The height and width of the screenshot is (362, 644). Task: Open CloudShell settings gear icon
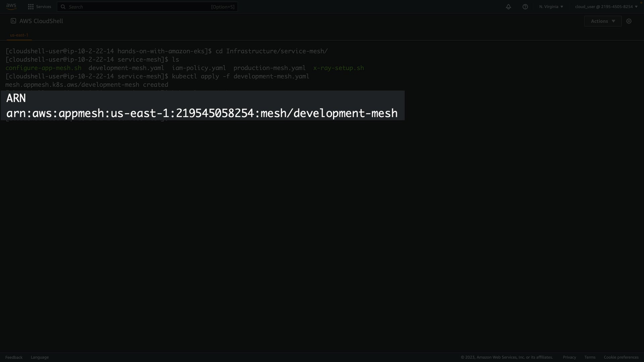629,21
